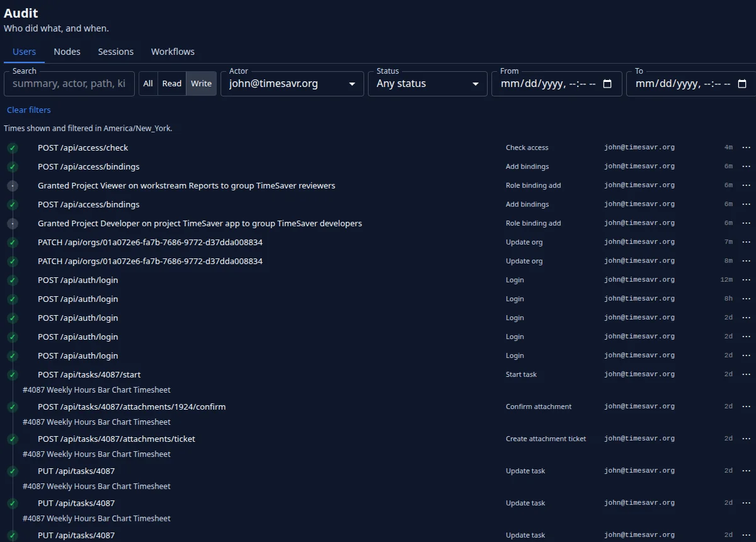Viewport: 756px width, 542px height.
Task: Switch to the Users tab
Action: coord(24,52)
